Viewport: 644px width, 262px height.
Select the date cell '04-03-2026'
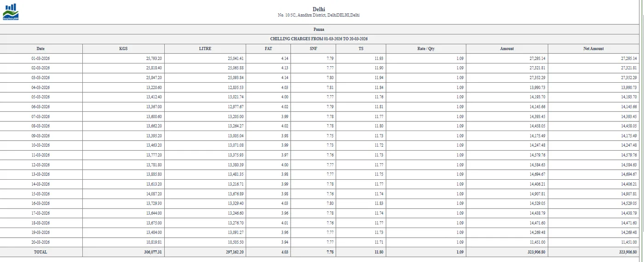click(41, 87)
